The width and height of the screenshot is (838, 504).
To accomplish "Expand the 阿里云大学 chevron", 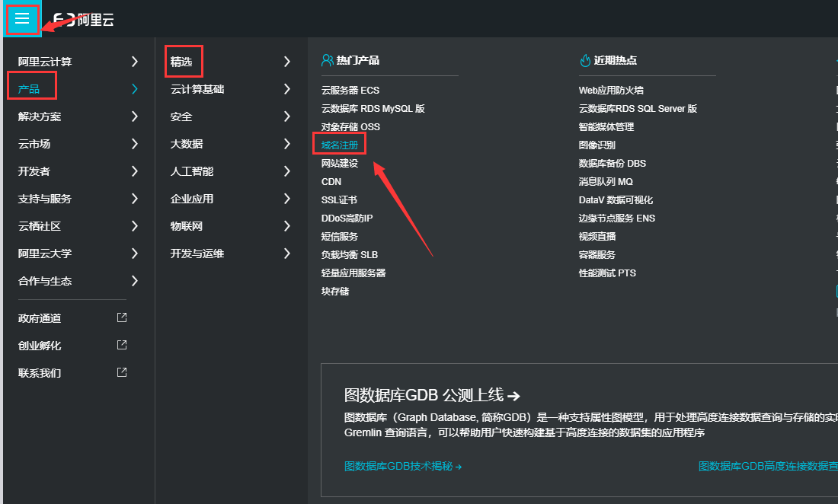I will coord(135,253).
